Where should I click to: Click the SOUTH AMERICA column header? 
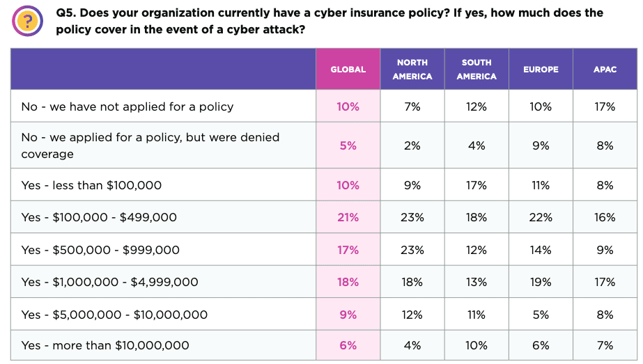(477, 69)
